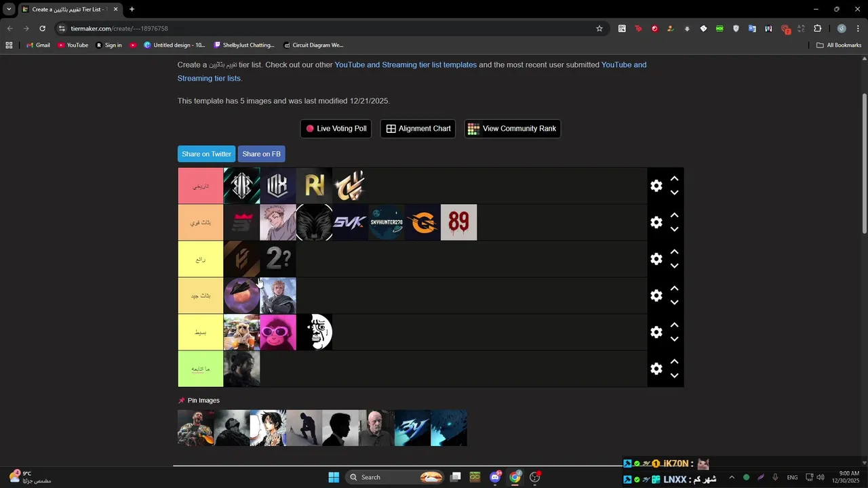Click the orange second tier label
Image resolution: width=868 pixels, height=488 pixels.
pos(201,222)
